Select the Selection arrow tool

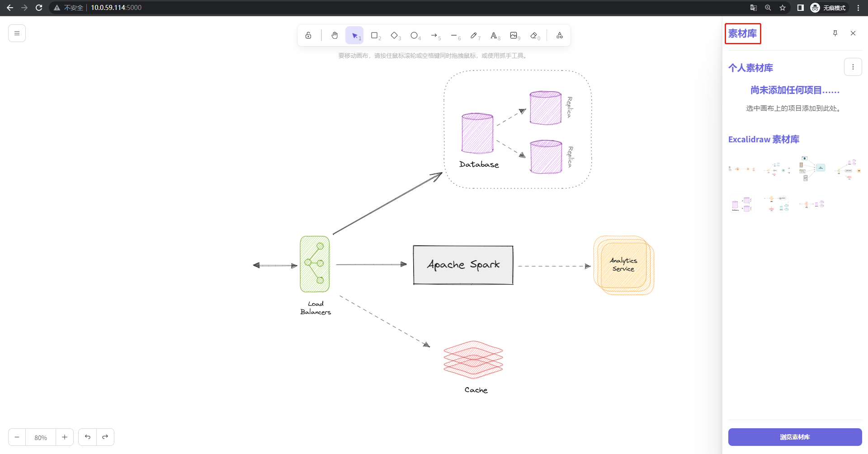pyautogui.click(x=354, y=35)
